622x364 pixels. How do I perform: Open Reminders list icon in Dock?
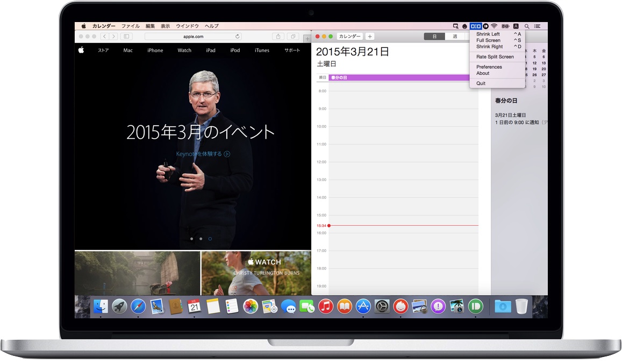pos(232,306)
